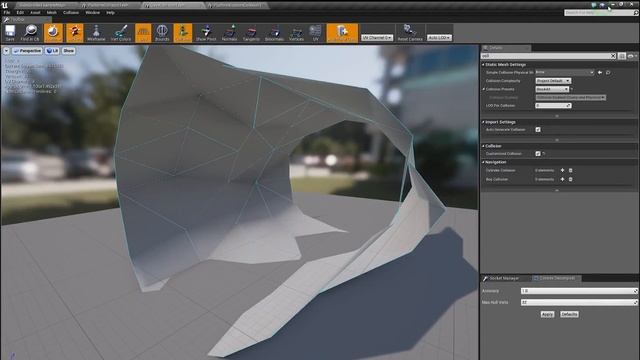Open Simple Collision Physical Material dropdown
The image size is (640, 360).
(564, 72)
